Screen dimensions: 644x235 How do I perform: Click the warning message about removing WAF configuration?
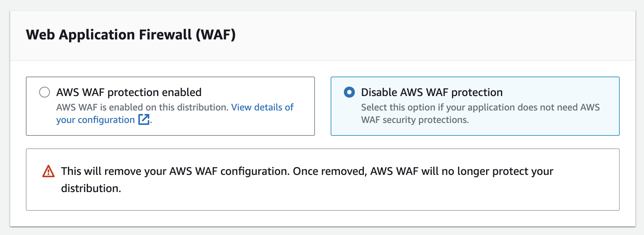tap(307, 180)
